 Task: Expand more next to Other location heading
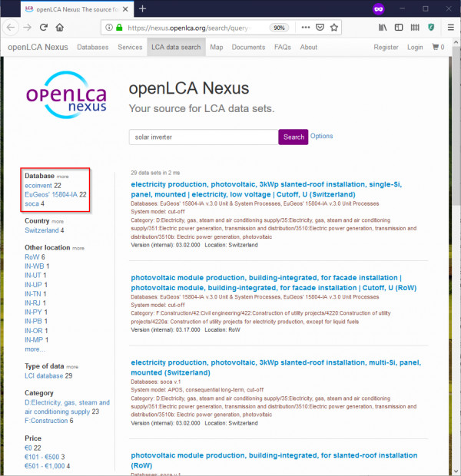click(x=78, y=248)
